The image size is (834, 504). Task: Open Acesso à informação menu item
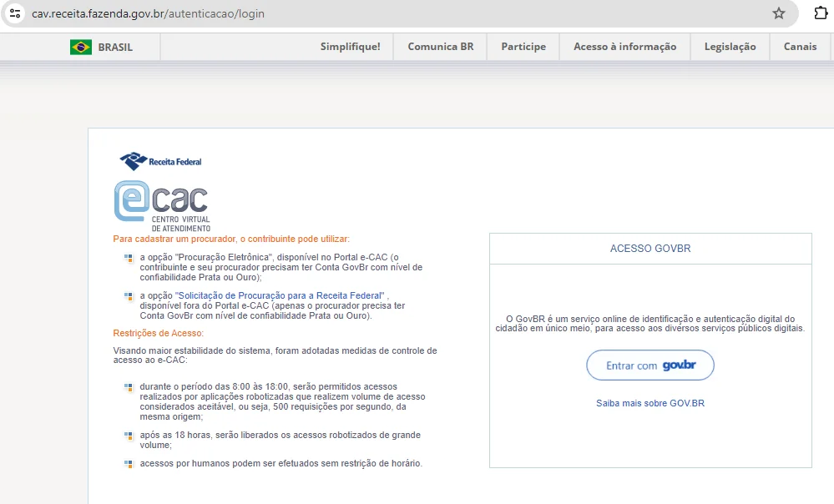point(624,47)
